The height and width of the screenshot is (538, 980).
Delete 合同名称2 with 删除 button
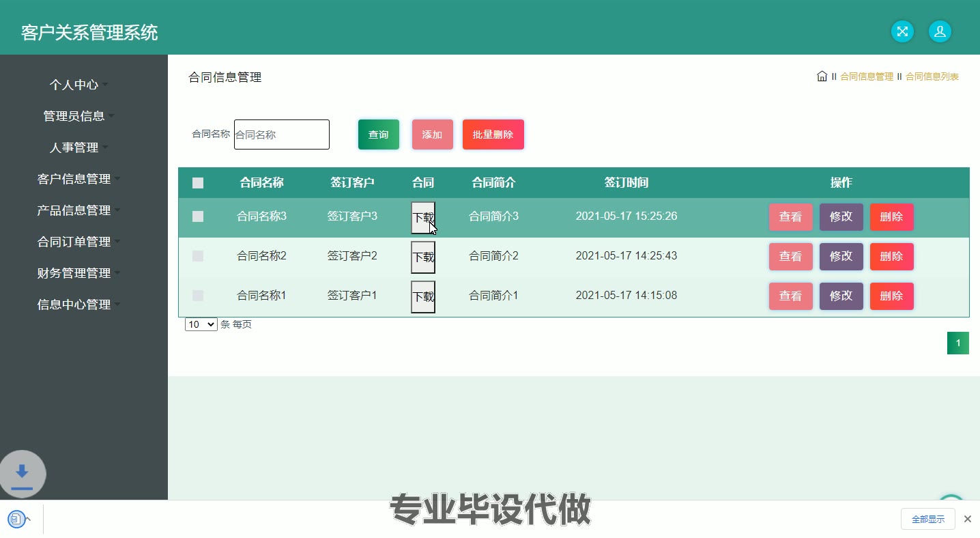click(892, 257)
